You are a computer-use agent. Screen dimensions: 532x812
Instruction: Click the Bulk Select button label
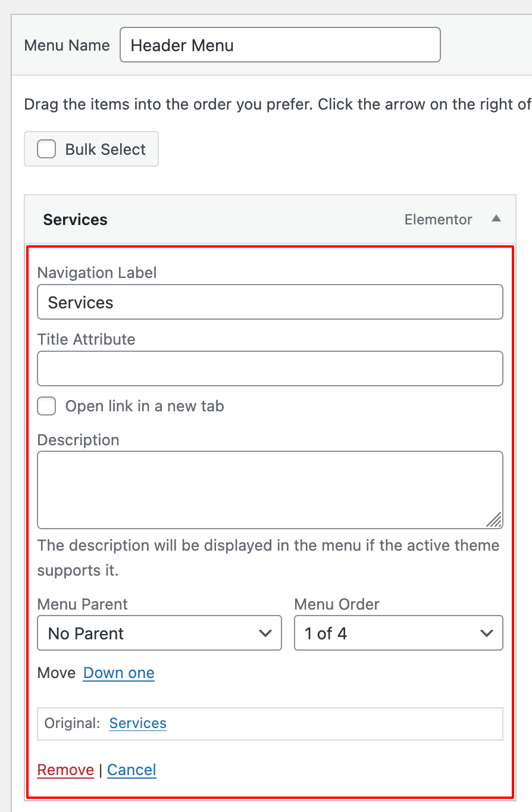(x=105, y=149)
